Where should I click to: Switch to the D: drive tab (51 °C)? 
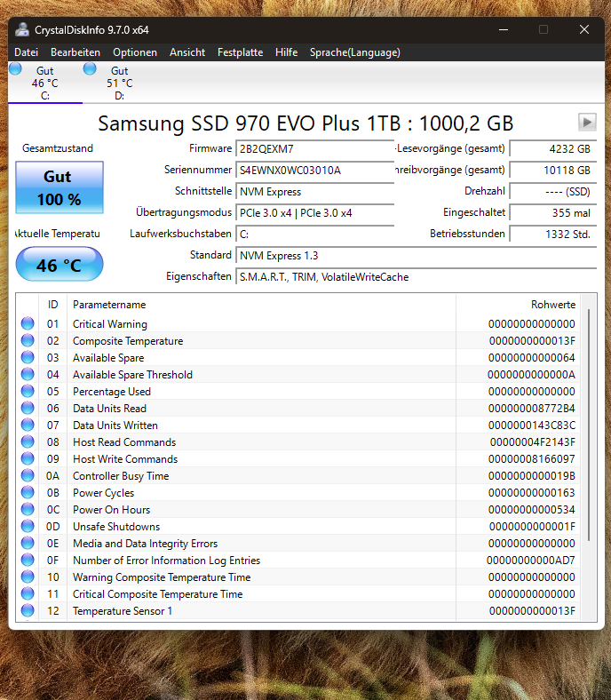120,83
